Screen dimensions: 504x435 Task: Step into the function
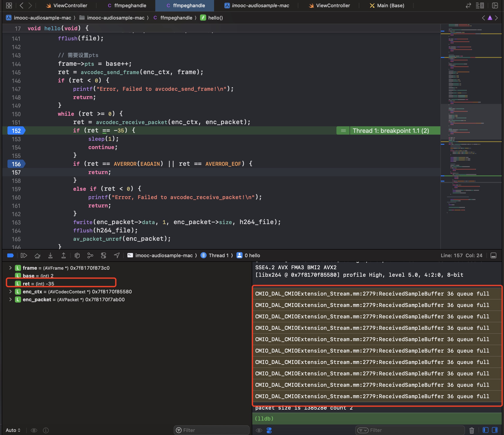tap(50, 255)
